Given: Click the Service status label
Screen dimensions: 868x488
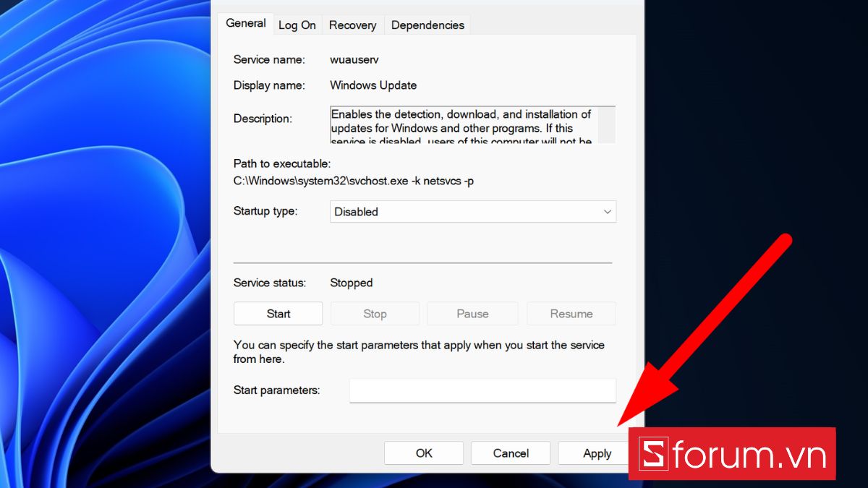Looking at the screenshot, I should 270,283.
